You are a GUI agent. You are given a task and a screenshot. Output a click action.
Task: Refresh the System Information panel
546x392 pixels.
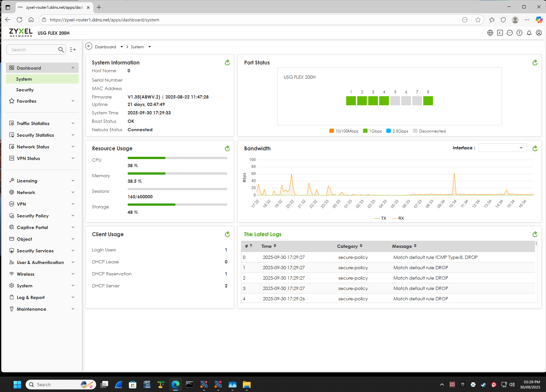tap(227, 63)
